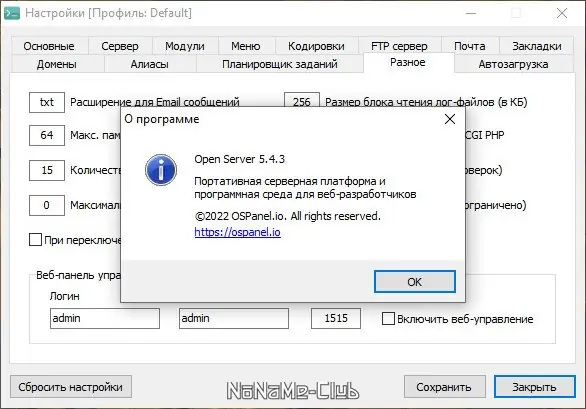Click the password field with admin

point(234,318)
